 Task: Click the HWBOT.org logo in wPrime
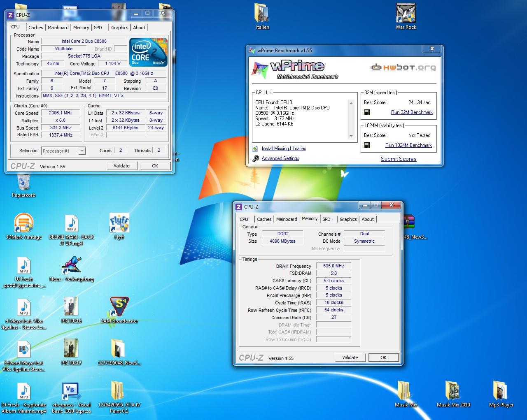coord(403,67)
